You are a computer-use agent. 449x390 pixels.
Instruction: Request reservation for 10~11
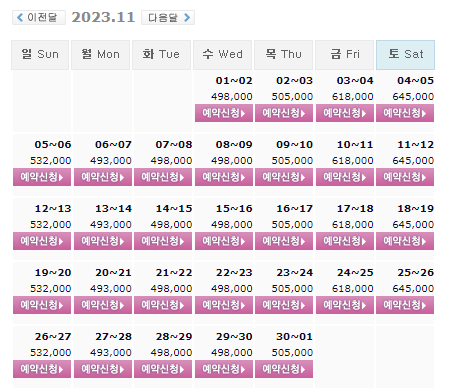pyautogui.click(x=345, y=177)
